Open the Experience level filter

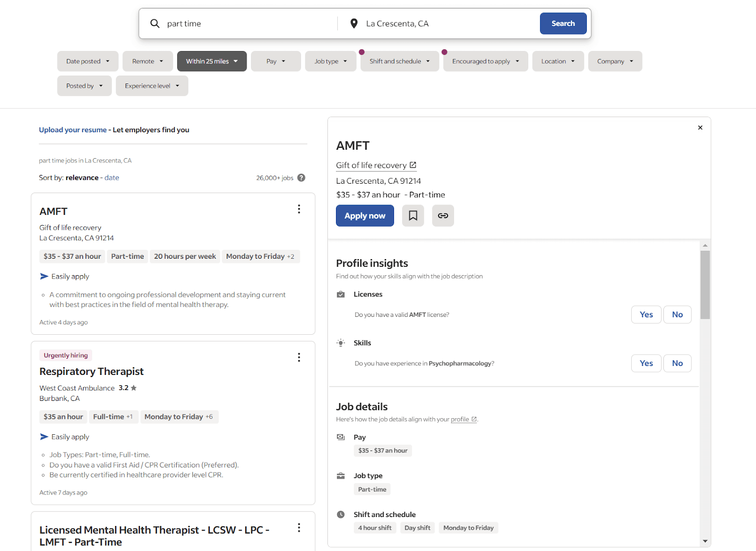pos(152,85)
